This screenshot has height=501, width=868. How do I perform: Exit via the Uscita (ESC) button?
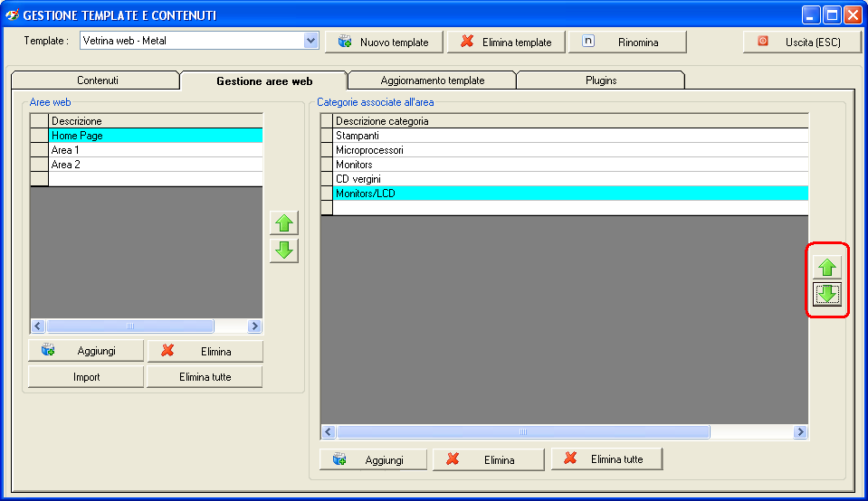click(x=802, y=42)
